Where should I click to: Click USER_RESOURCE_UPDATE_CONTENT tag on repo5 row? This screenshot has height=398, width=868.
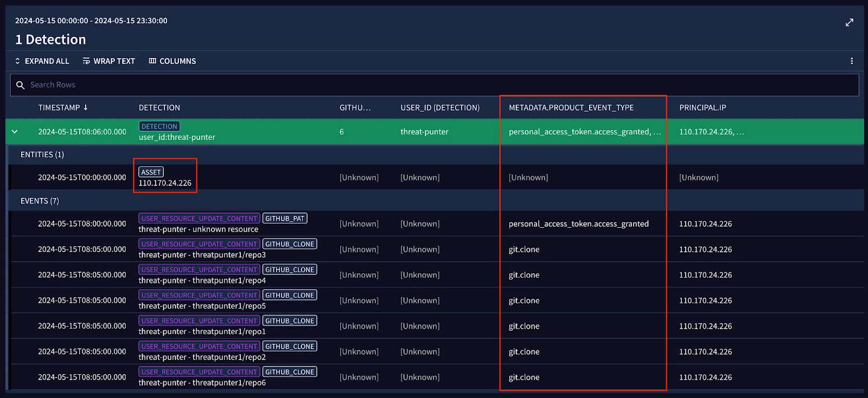pyautogui.click(x=199, y=295)
